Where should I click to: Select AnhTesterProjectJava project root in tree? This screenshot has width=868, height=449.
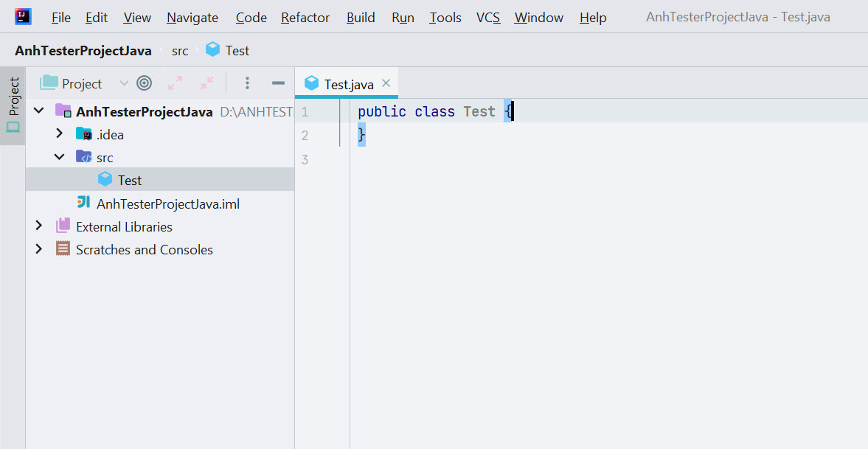144,112
